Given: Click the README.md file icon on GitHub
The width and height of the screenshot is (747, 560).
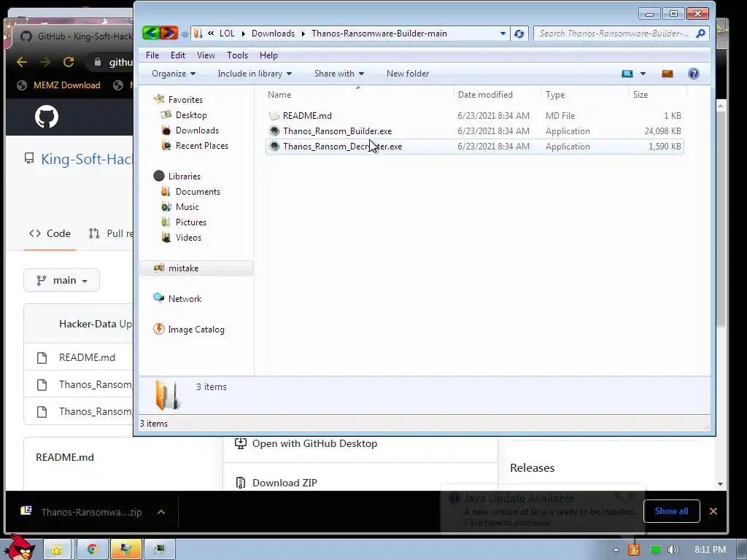Looking at the screenshot, I should [x=42, y=357].
